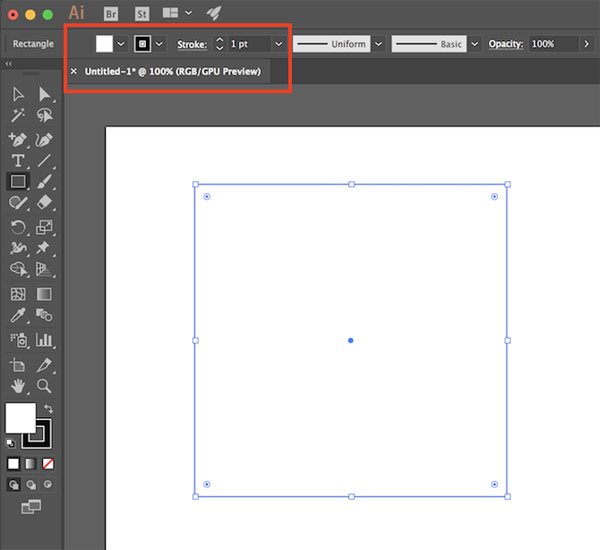Choose the Direct Selection tool
This screenshot has height=550, width=600.
pos(44,94)
